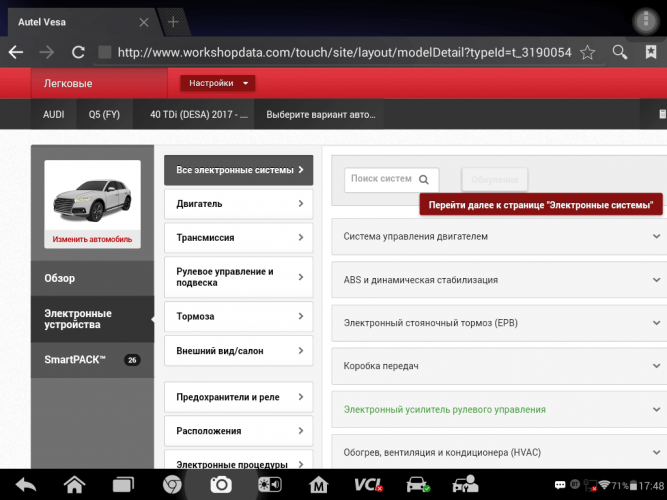Expand Система управления двигателем

[x=499, y=236]
